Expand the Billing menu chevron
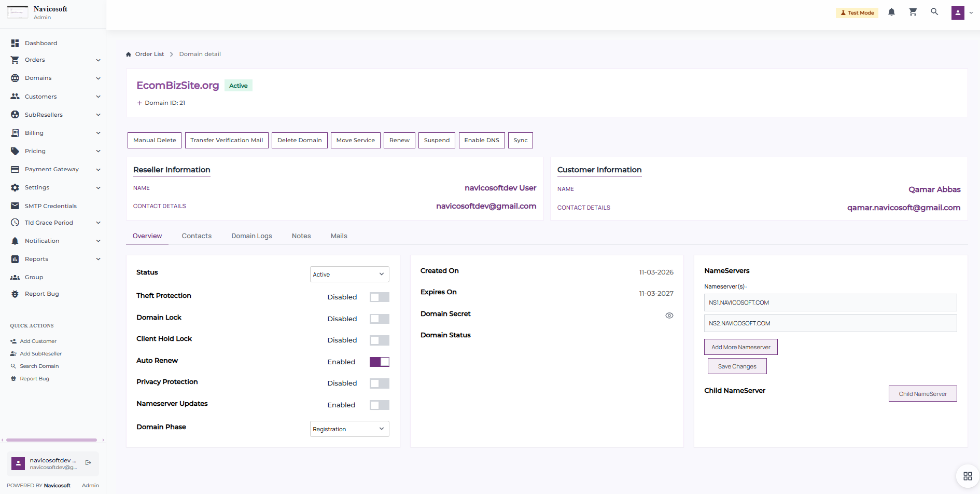Viewport: 980px width, 494px height. [x=98, y=133]
